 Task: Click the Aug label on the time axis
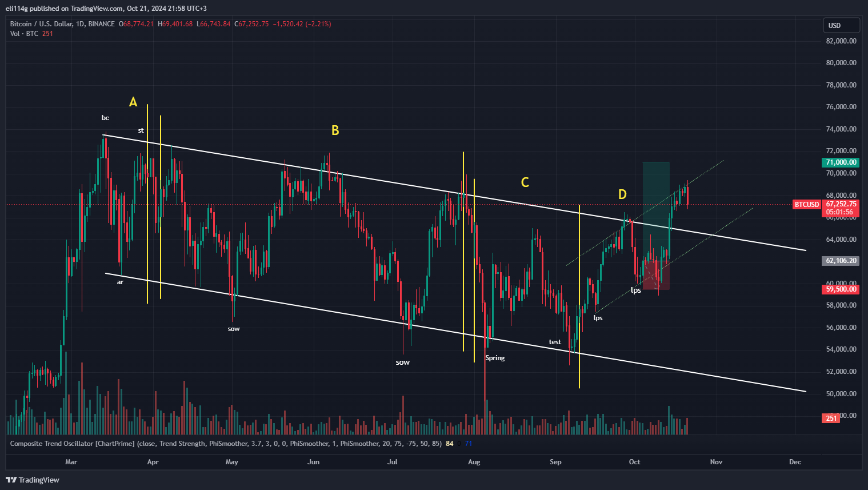[474, 462]
